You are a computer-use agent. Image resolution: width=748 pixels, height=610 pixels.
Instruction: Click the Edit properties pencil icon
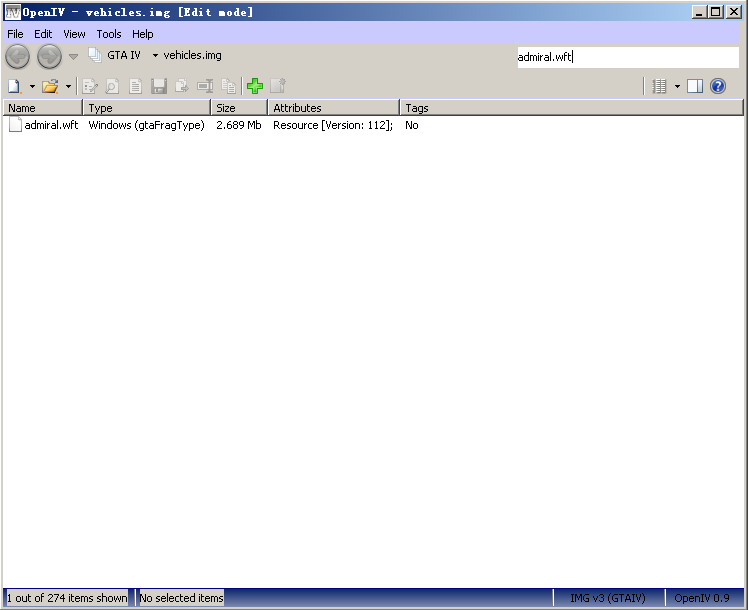click(x=90, y=86)
